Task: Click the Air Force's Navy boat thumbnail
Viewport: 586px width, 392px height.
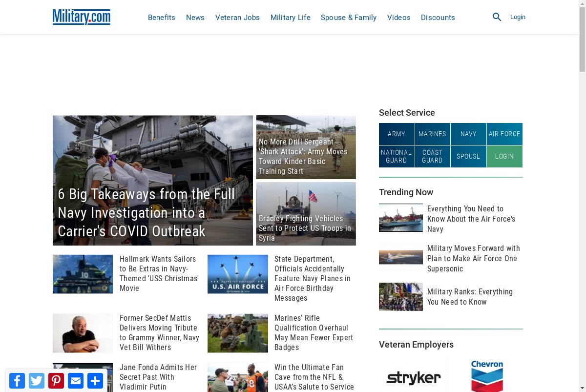Action: pyautogui.click(x=401, y=218)
